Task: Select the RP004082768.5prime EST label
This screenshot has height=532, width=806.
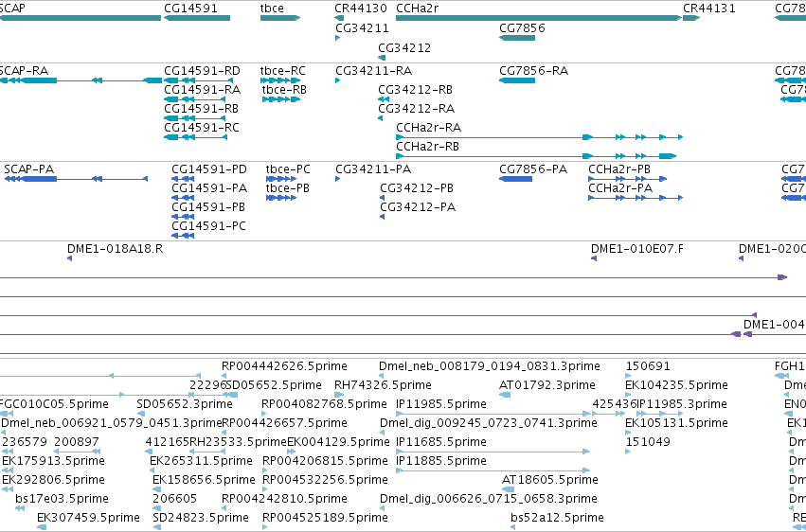Action: click(x=325, y=403)
